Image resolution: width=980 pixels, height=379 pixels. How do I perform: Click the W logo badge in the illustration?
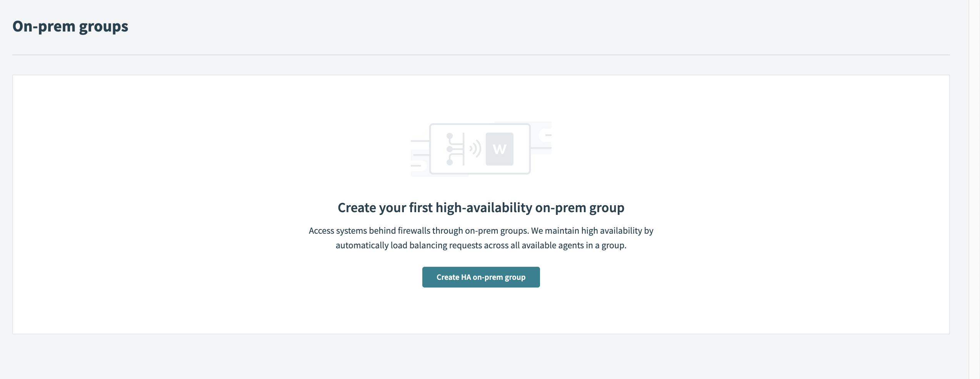(x=500, y=150)
